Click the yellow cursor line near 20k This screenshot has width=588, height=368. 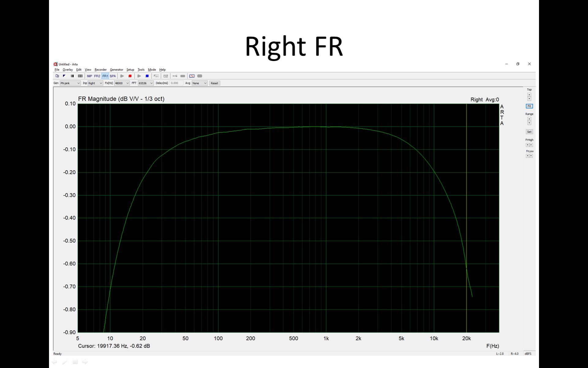tap(466, 218)
